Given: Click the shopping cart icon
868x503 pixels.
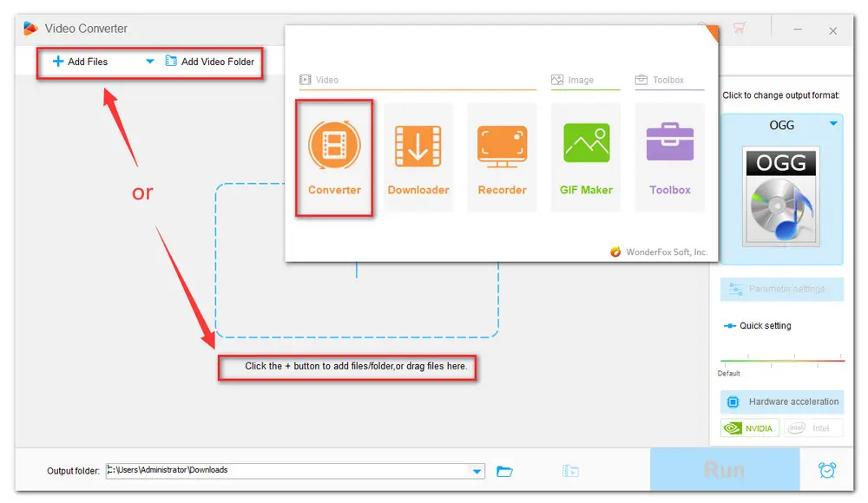Looking at the screenshot, I should coord(739,28).
